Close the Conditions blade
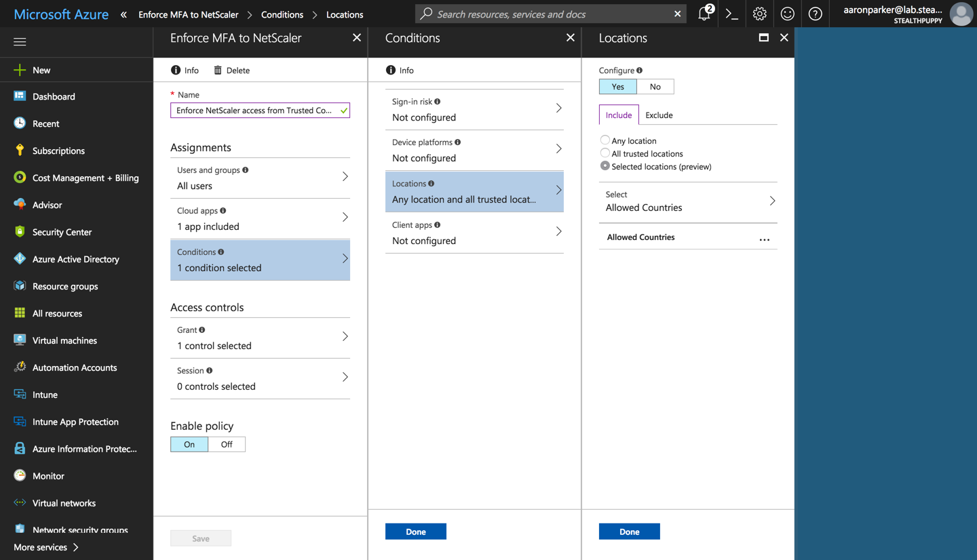 click(570, 38)
